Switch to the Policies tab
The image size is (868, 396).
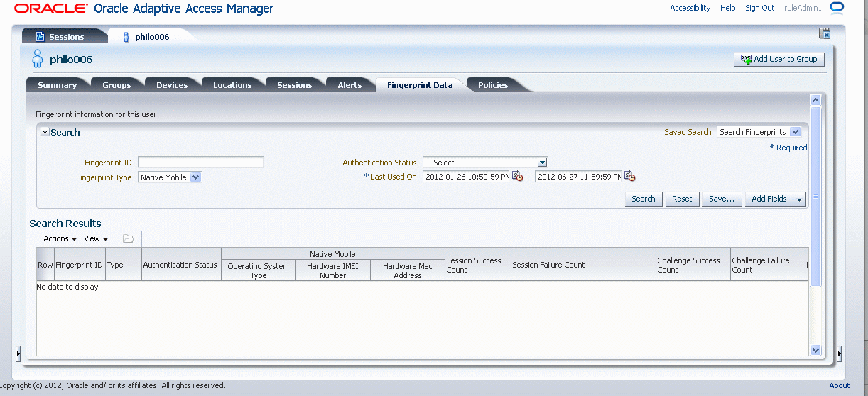pos(493,85)
